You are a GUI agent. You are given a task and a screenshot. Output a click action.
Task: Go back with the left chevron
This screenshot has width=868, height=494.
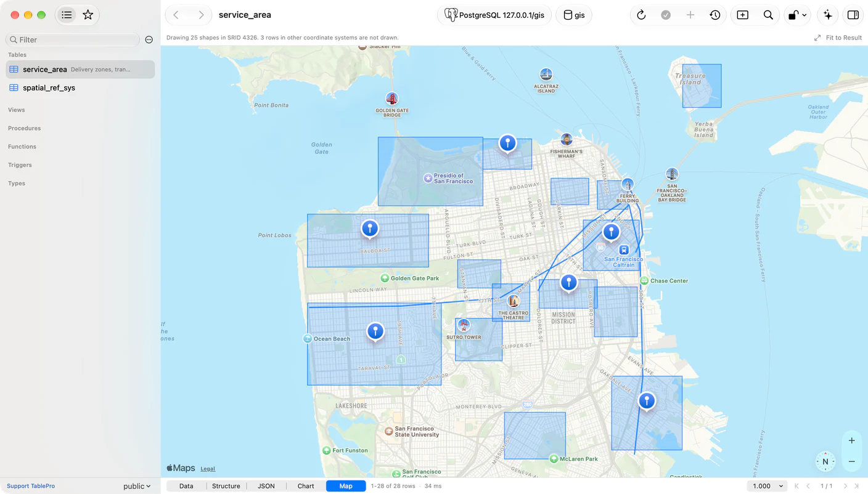pyautogui.click(x=176, y=15)
